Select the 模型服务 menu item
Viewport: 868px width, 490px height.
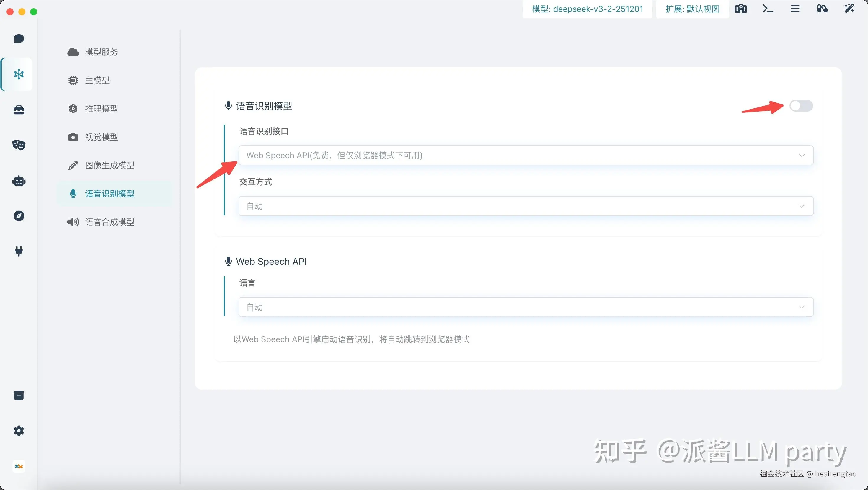tap(101, 52)
